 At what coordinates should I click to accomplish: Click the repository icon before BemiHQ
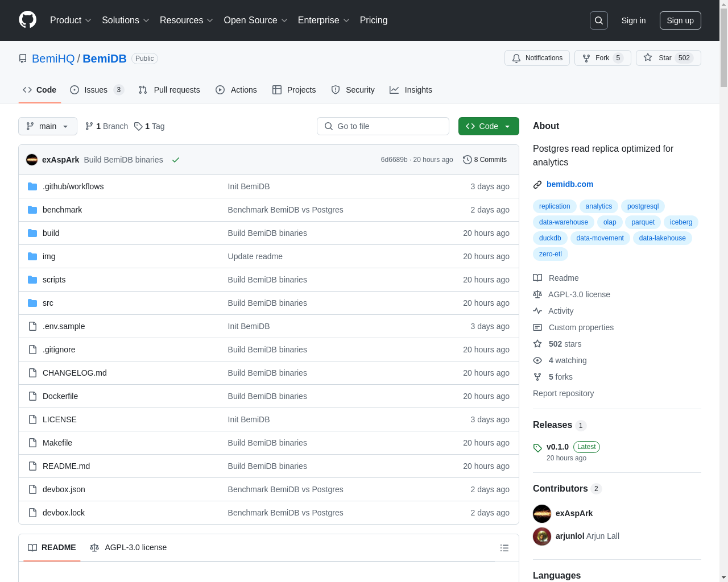(x=23, y=59)
